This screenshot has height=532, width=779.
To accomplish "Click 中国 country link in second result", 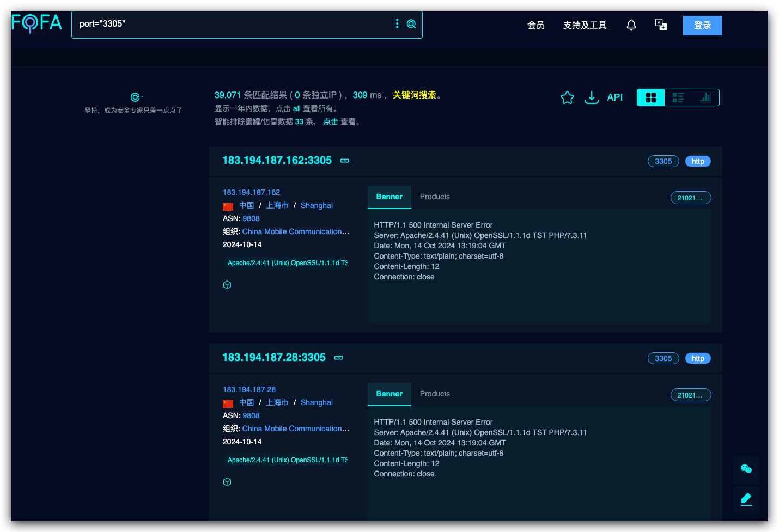I will (x=247, y=402).
